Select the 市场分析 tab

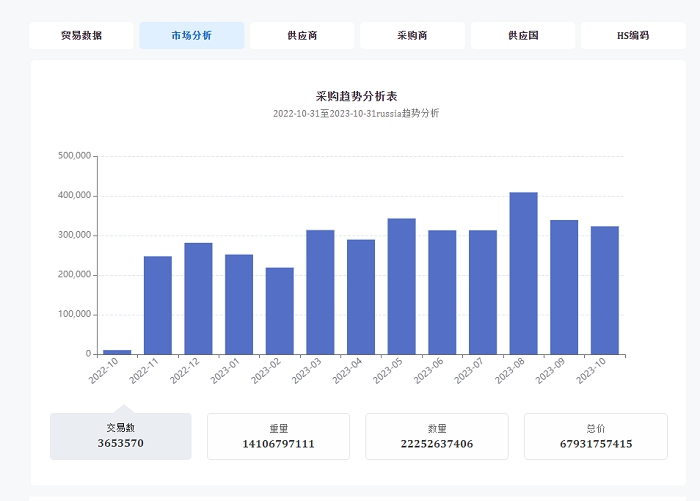pos(192,35)
